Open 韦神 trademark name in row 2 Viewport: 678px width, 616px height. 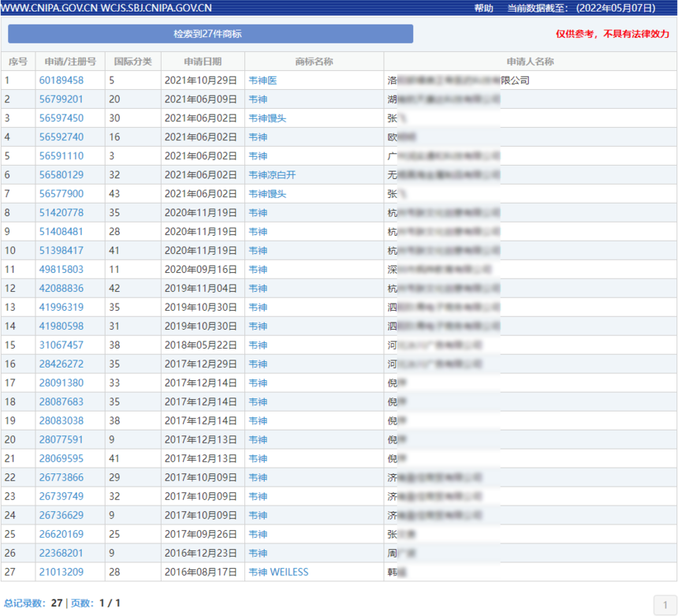click(258, 99)
